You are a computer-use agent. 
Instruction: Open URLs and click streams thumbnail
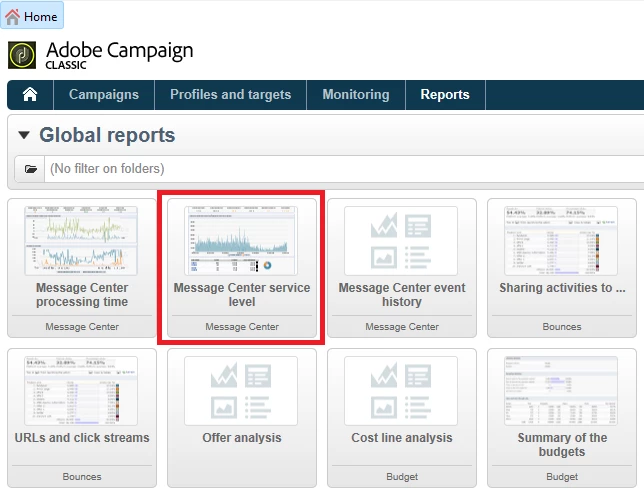coord(81,391)
